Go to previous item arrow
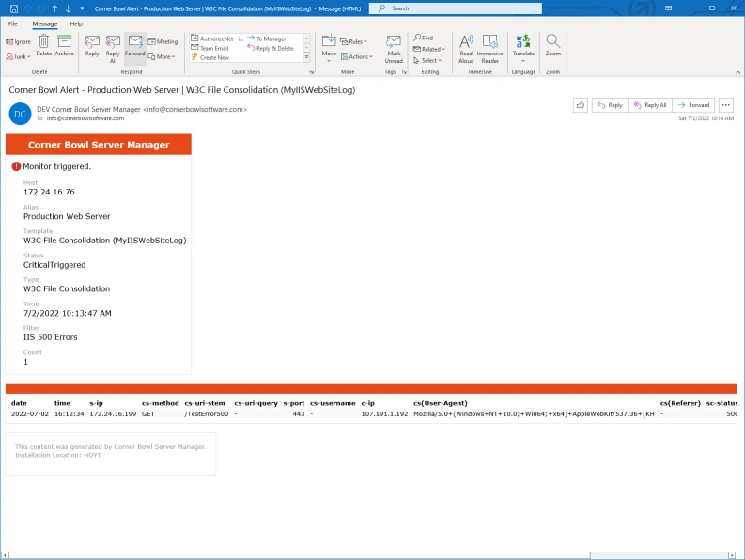The width and height of the screenshot is (745, 560). coord(54,8)
